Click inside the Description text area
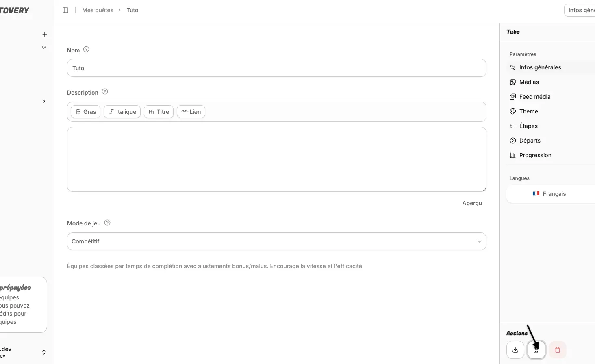This screenshot has width=595, height=364. coord(277,159)
